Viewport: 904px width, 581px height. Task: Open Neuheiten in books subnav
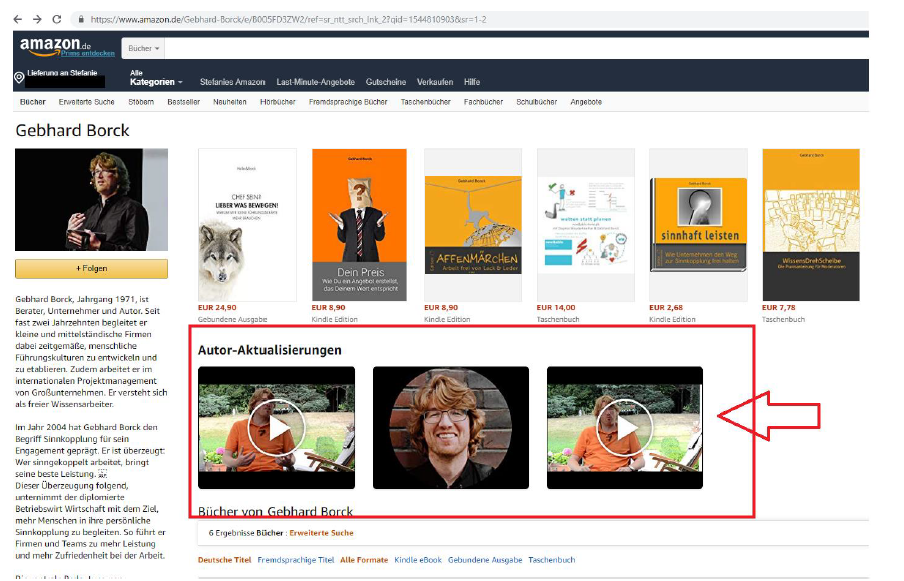click(229, 102)
